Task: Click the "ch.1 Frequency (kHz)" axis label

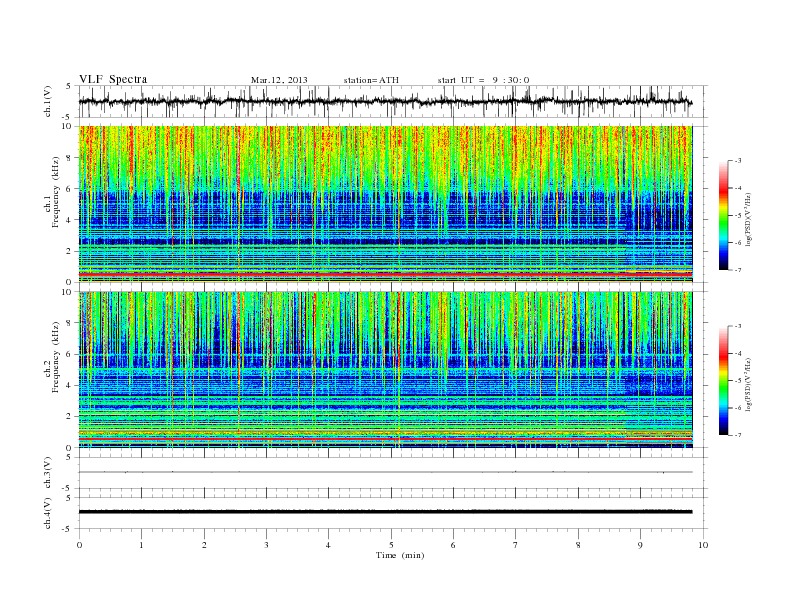Action: coord(52,192)
